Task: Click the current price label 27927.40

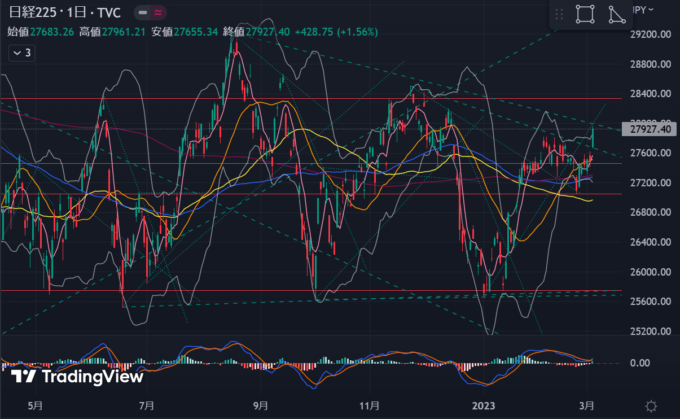Action: coord(650,129)
